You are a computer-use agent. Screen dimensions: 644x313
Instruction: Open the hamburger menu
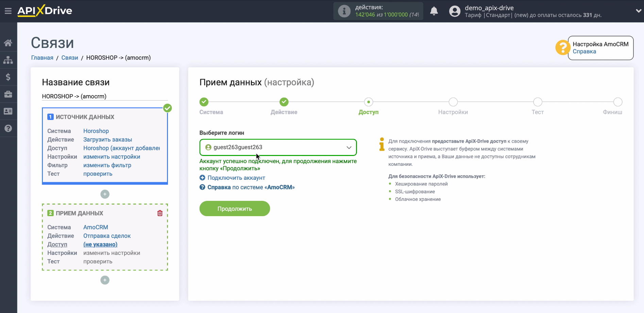[8, 11]
